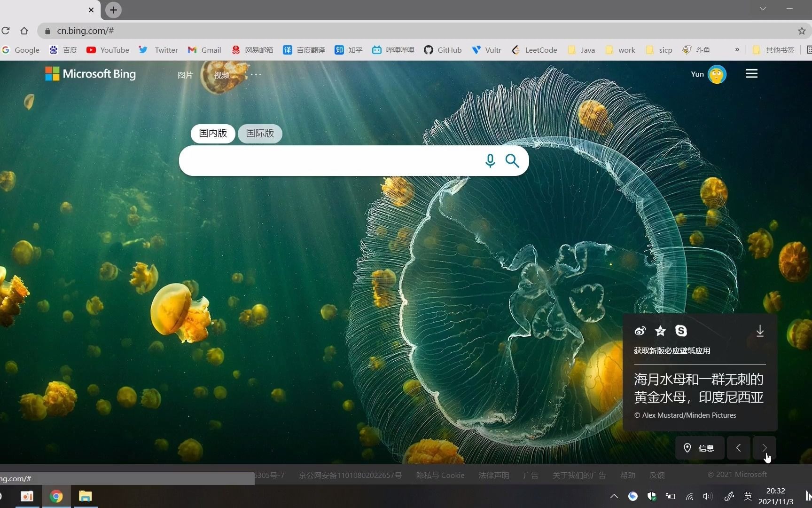Open 知乎 bookmark
812x508 pixels.
pyautogui.click(x=349, y=50)
